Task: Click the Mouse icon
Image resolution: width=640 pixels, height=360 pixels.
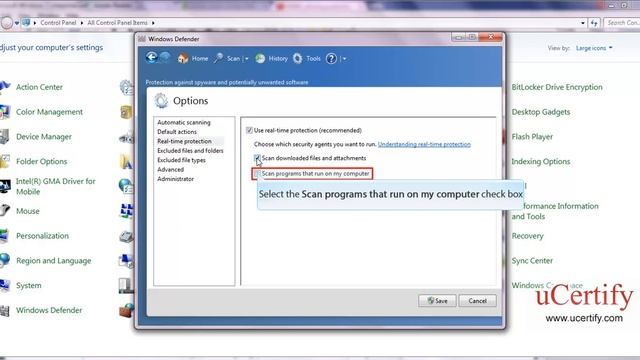Action: click(4, 211)
